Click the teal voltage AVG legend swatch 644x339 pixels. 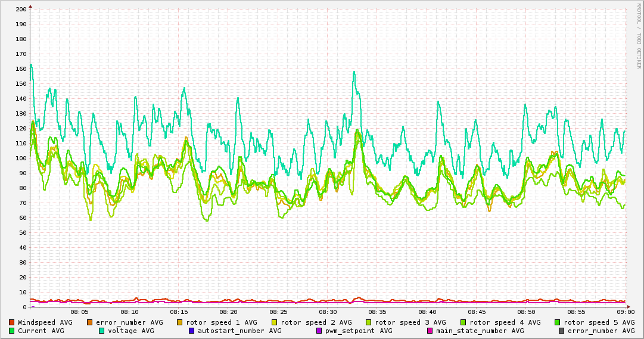(x=101, y=331)
